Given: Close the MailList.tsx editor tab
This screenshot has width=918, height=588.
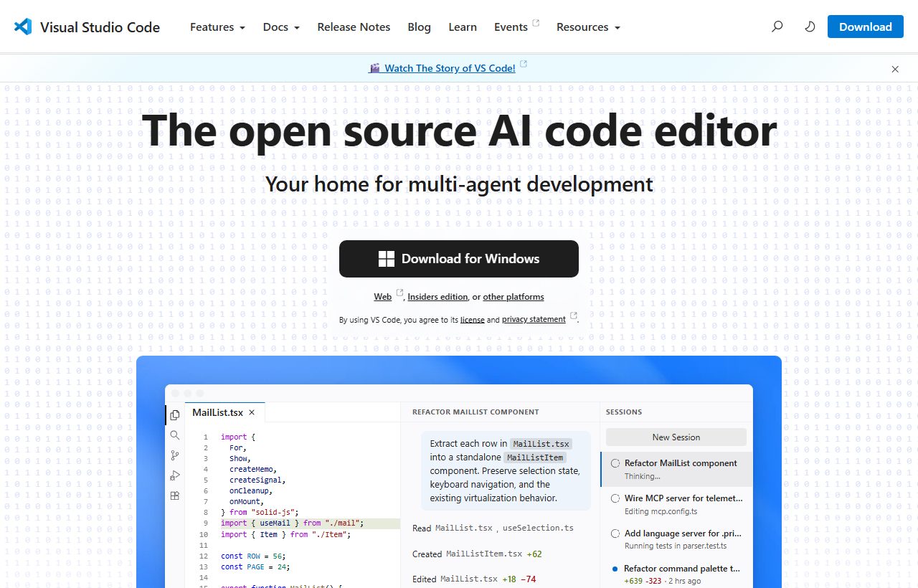Looking at the screenshot, I should 252,413.
